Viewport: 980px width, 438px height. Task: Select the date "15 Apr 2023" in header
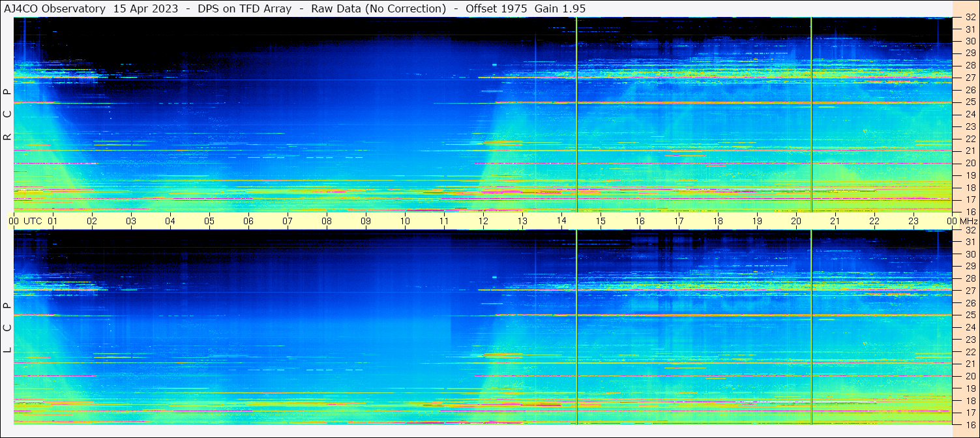145,8
